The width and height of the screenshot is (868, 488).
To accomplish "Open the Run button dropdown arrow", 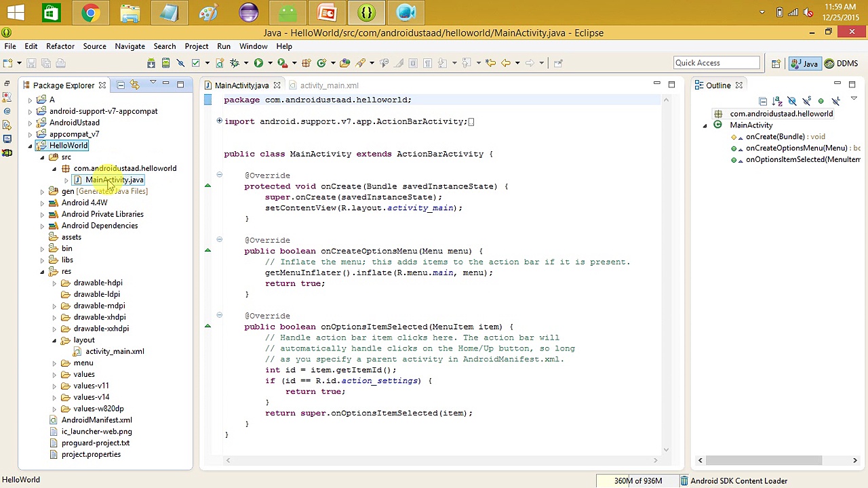I will click(270, 63).
